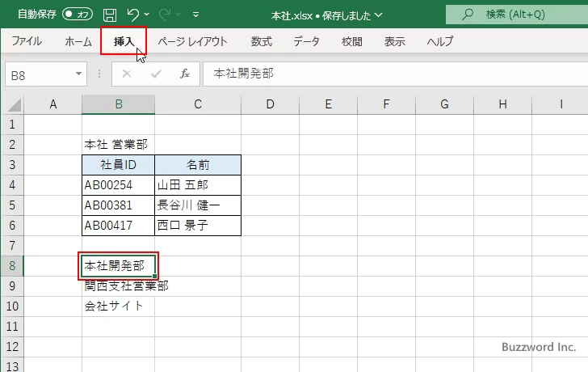Screen dimensions: 588x372
Task: Click the Undo arrow icon
Action: (x=132, y=15)
